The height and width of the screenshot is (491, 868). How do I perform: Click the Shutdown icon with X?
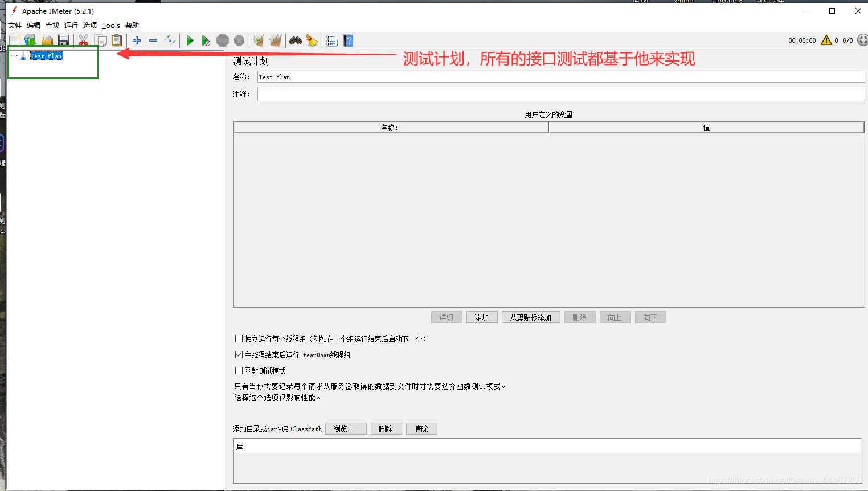(239, 40)
